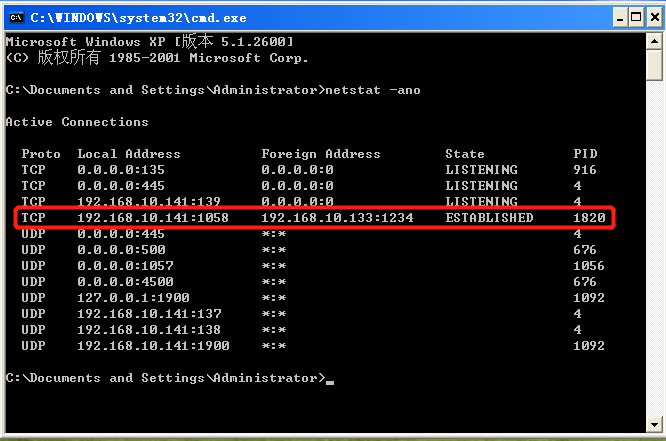The height and width of the screenshot is (441, 666).
Task: Open the cmd.exe system menu icon
Action: point(16,18)
